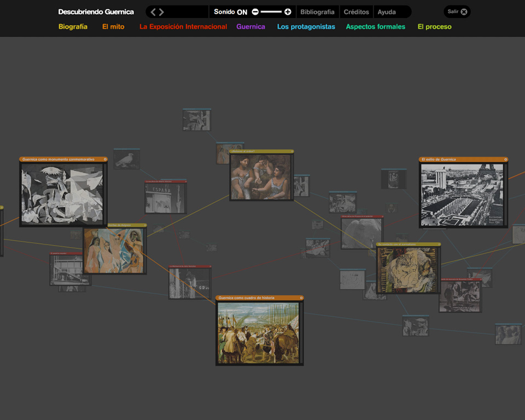Viewport: 525px width, 420px height.
Task: Expand the '¿Retorno al orden?' card plus icon
Action: pyautogui.click(x=292, y=151)
